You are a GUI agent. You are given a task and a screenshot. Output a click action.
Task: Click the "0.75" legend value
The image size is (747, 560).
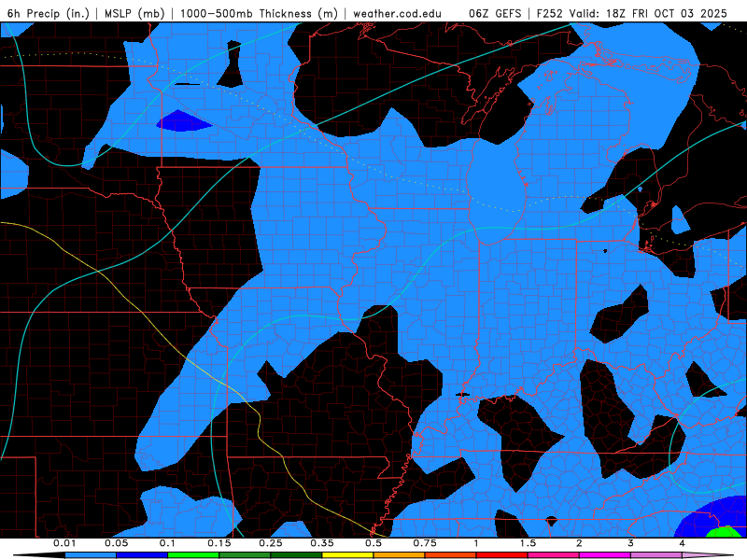point(425,543)
